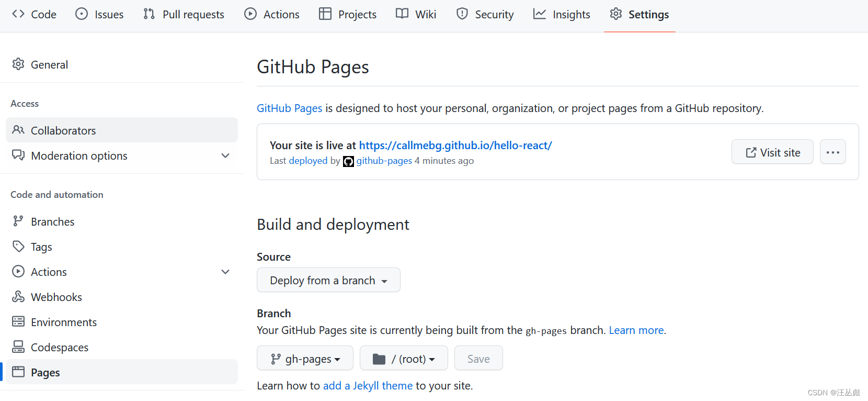
Task: Open General settings in sidebar
Action: 122,64
